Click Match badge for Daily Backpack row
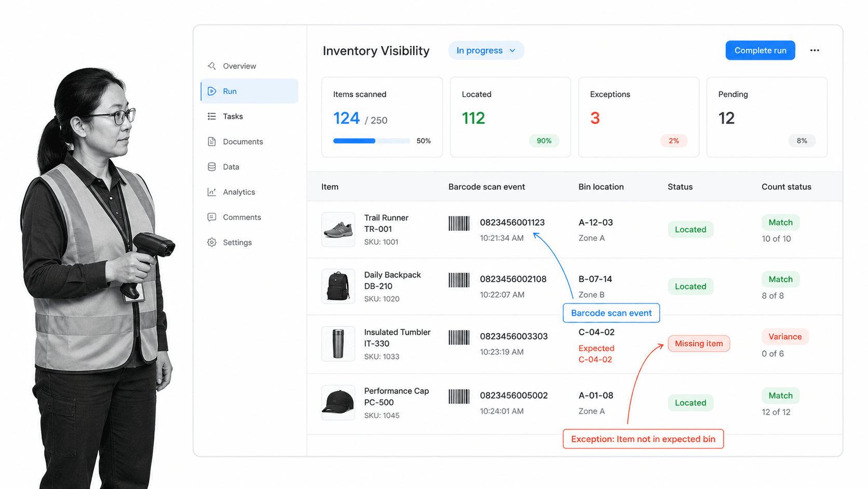 (780, 279)
